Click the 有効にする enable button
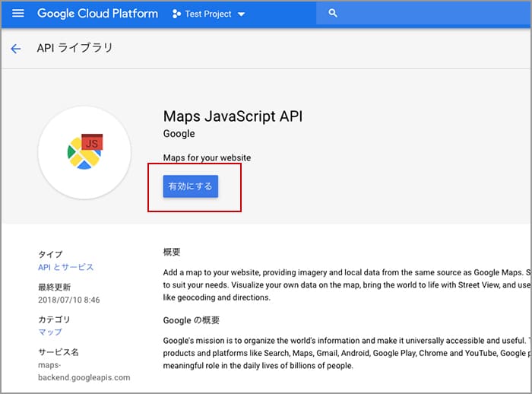 click(x=191, y=186)
